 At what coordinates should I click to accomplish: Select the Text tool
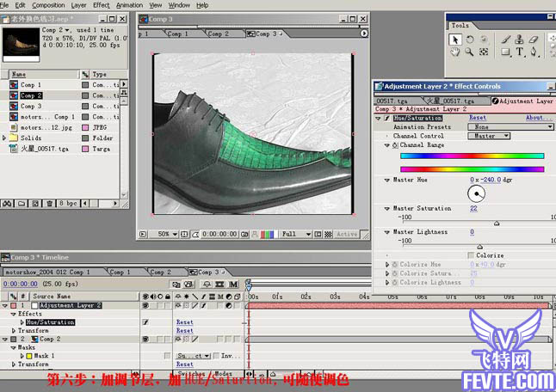coord(520,52)
